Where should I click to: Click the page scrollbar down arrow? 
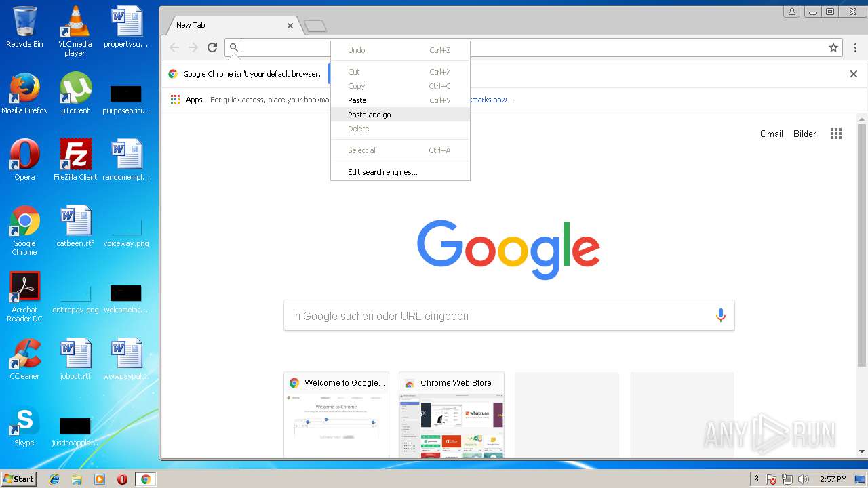tap(862, 451)
